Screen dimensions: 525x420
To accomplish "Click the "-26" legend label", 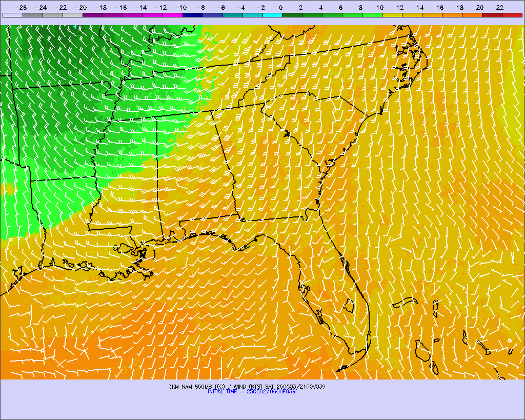I will (x=21, y=8).
